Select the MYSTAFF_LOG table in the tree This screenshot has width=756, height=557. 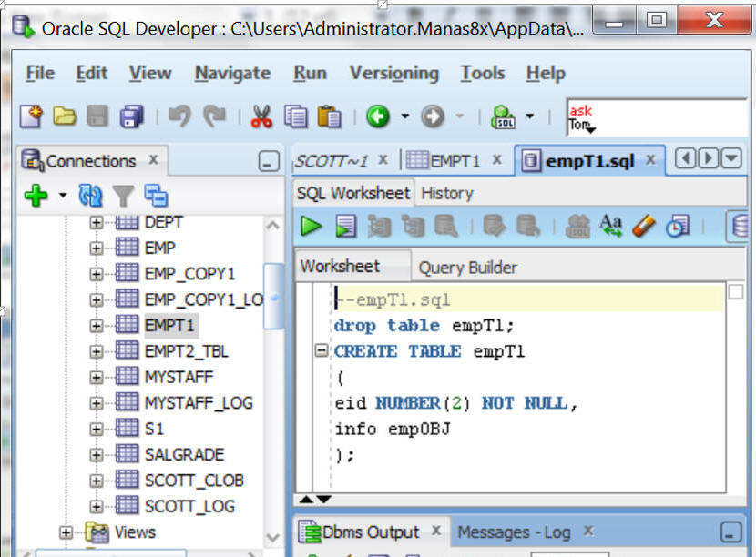199,403
